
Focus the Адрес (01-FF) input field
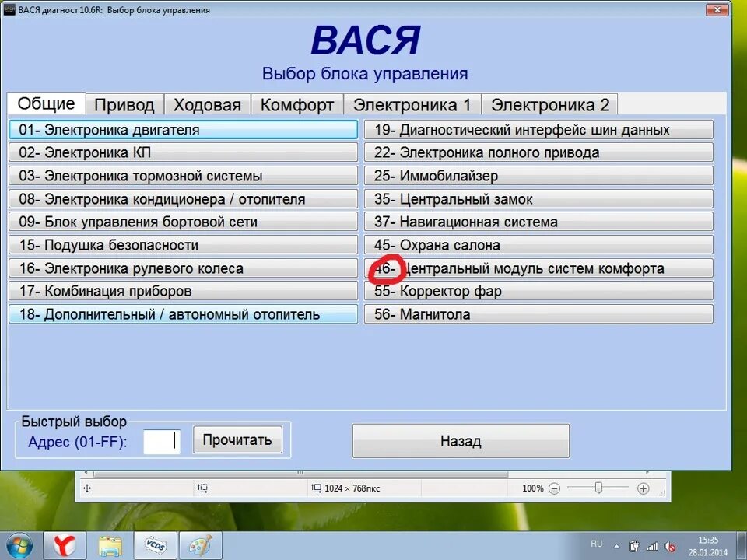[x=162, y=441]
